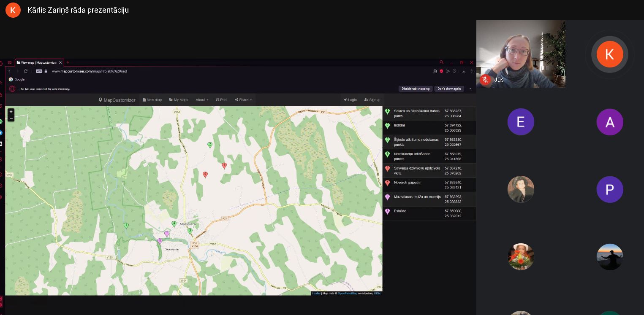Reload the Mapcustomizer page
This screenshot has height=315, width=644.
(26, 71)
